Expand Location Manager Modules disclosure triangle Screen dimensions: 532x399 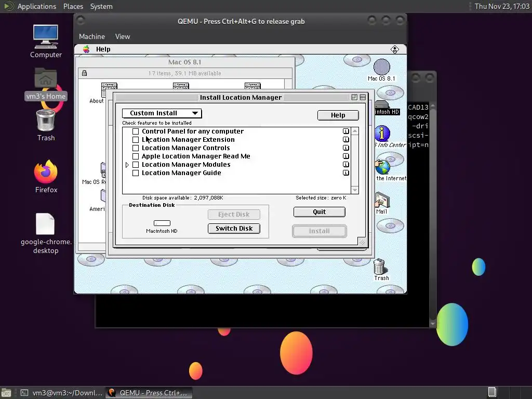click(x=127, y=165)
